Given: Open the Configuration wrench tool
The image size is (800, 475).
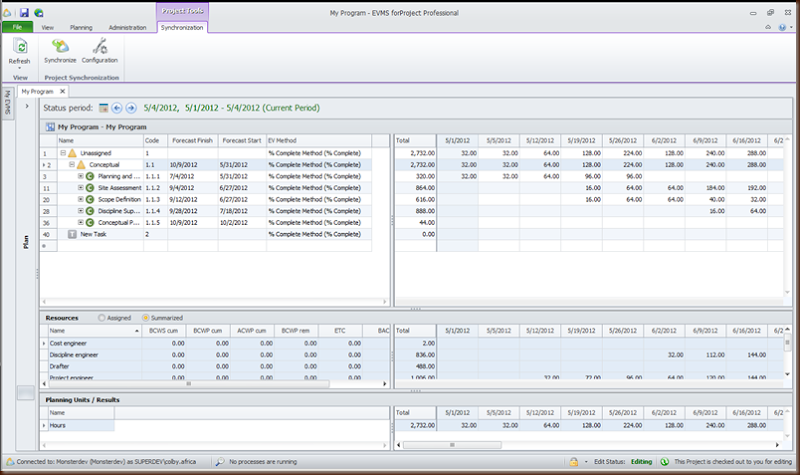Looking at the screenshot, I should click(x=99, y=47).
